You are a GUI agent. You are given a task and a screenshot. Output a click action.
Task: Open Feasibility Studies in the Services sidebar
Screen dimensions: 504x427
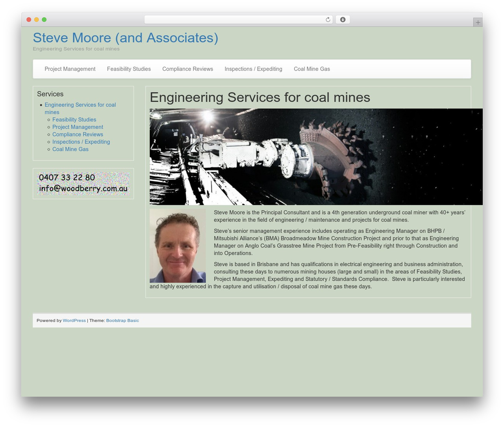74,120
